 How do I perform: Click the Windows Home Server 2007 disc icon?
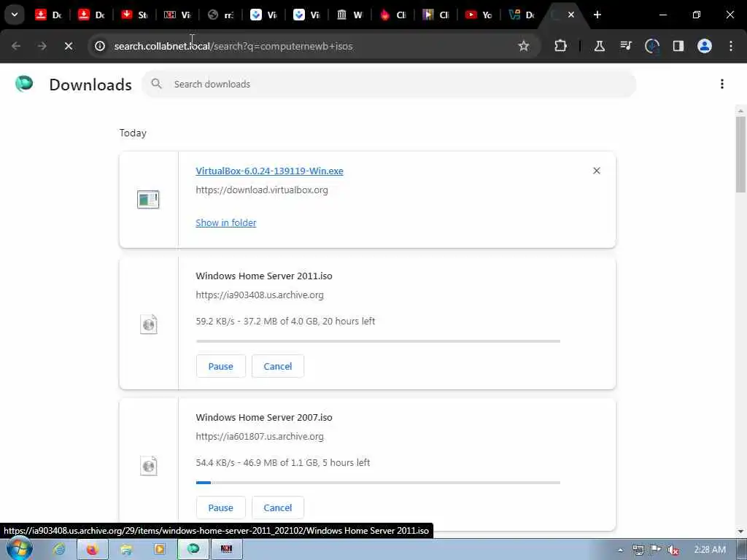tap(148, 466)
